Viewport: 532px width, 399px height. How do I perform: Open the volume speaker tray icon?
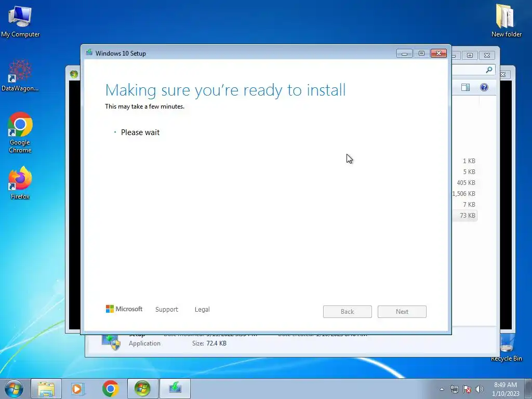point(480,389)
